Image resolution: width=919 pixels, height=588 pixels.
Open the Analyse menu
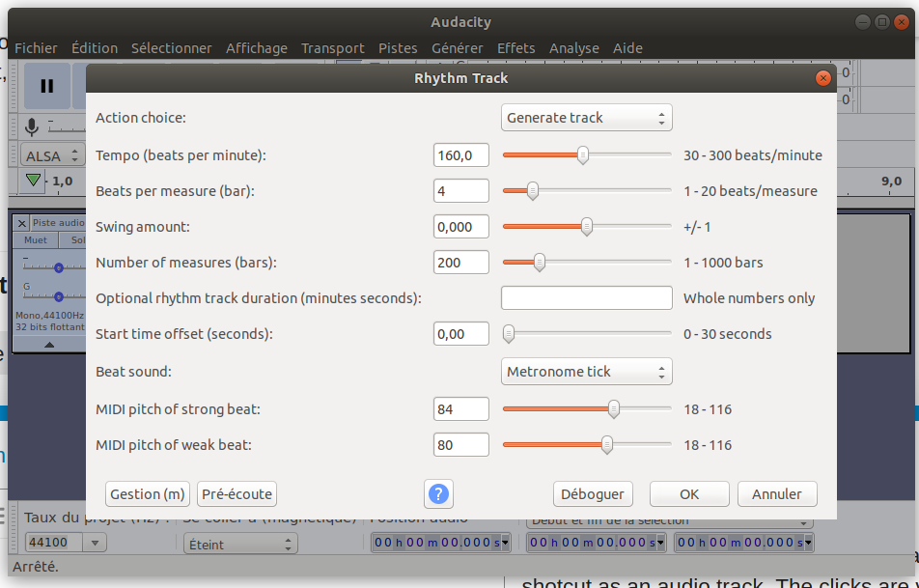coord(573,48)
